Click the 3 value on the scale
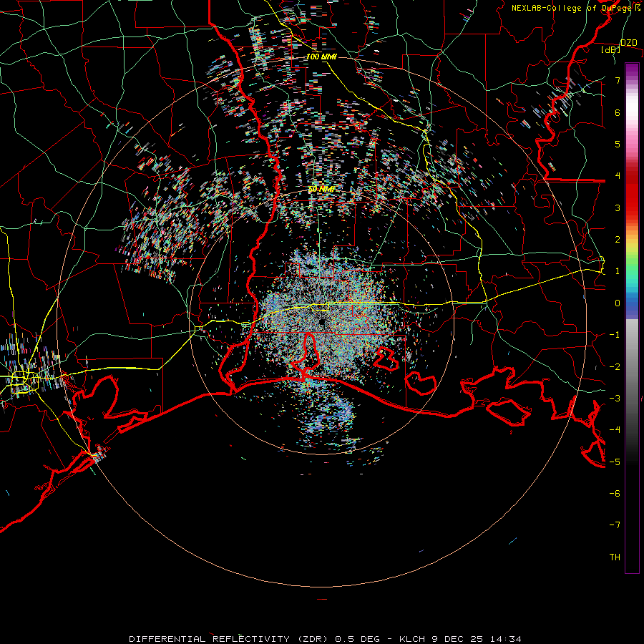 tap(618, 208)
